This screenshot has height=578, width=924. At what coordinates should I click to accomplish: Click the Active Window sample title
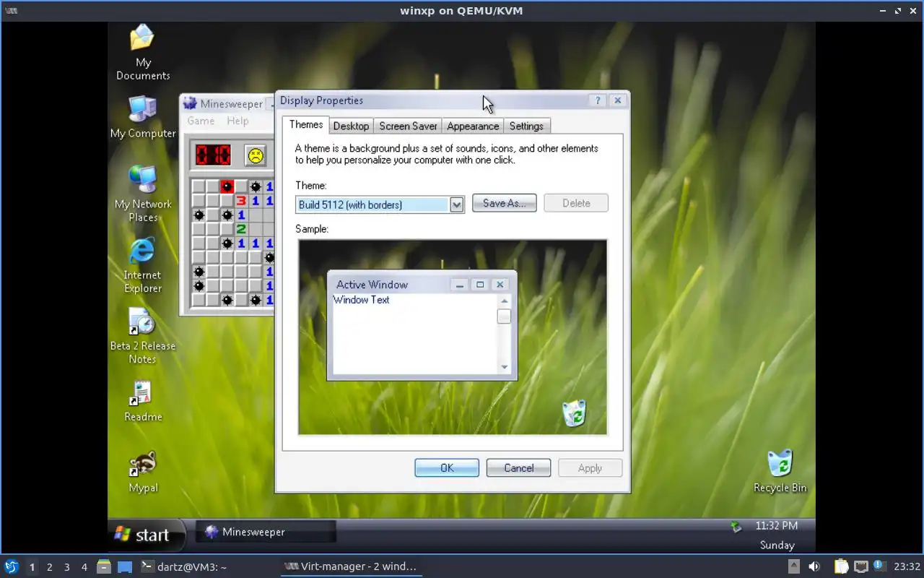[372, 285]
